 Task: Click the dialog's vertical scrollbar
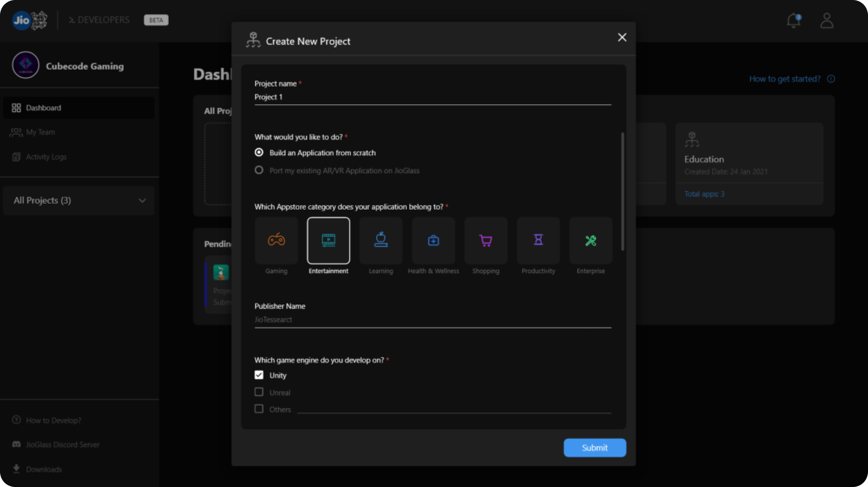tap(622, 191)
